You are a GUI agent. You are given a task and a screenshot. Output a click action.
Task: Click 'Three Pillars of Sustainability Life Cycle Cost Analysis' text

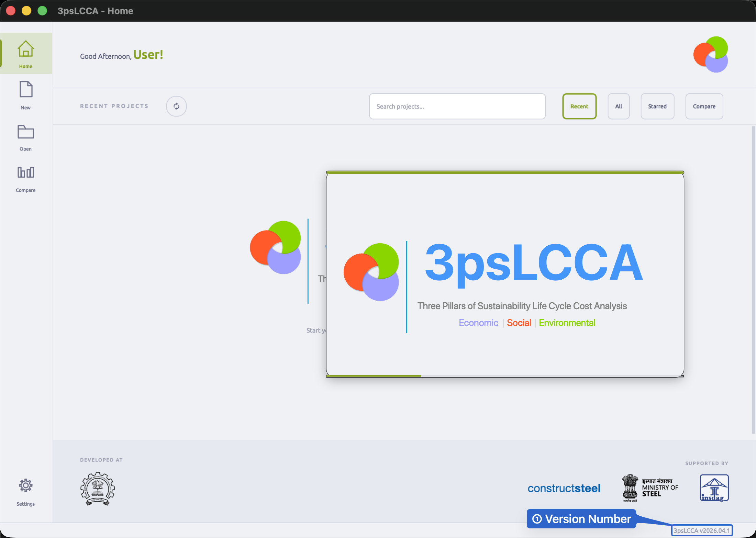pos(522,306)
